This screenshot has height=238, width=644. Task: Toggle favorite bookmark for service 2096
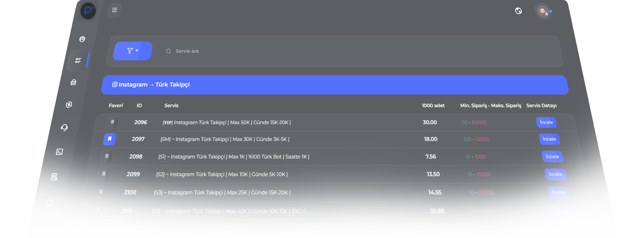pyautogui.click(x=112, y=122)
